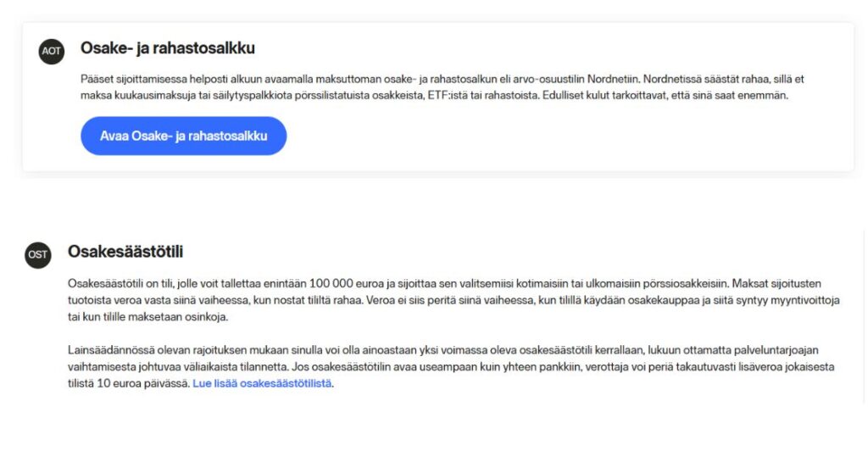The height and width of the screenshot is (468, 868).
Task: Click the paragraph starting with Pääset sijoittamisessa
Action: point(441,87)
